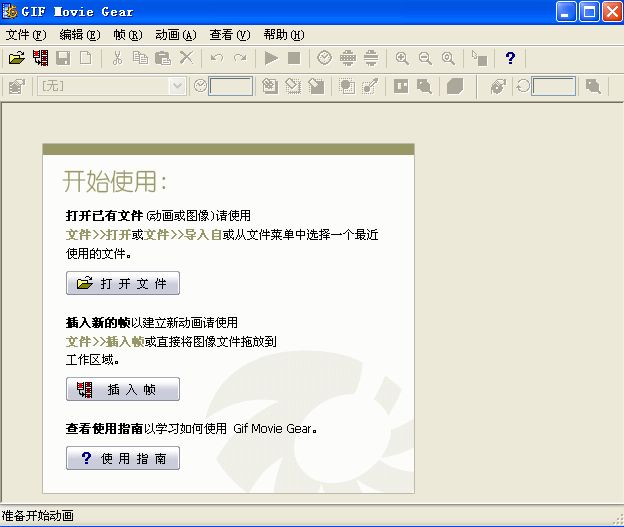Stop animation with square stop button
Viewport: 624px width, 527px height.
click(294, 58)
